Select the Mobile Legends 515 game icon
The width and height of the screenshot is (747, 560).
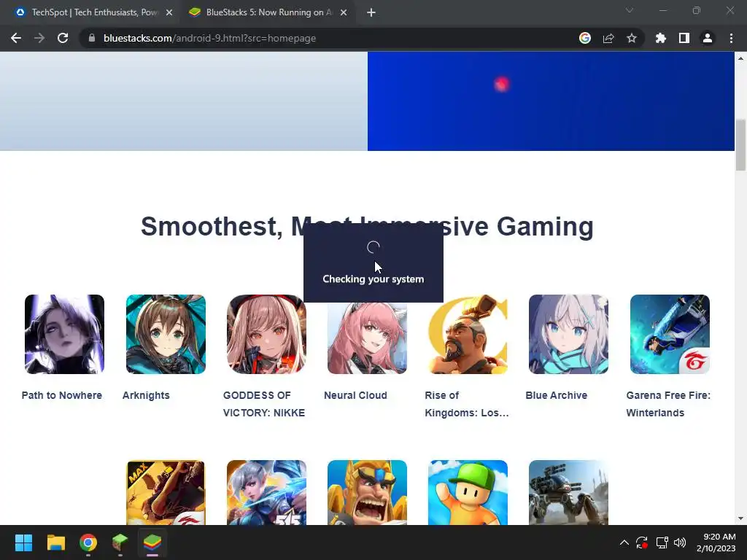[x=266, y=492]
